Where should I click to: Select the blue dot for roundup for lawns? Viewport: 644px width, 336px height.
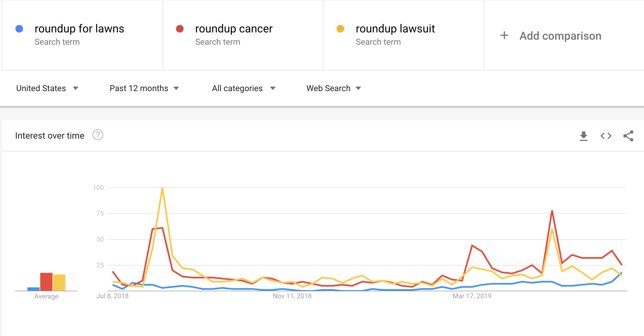(19, 29)
